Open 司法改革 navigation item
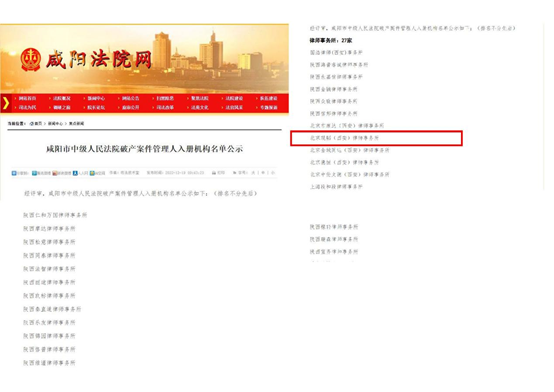554x392 pixels. click(x=165, y=107)
